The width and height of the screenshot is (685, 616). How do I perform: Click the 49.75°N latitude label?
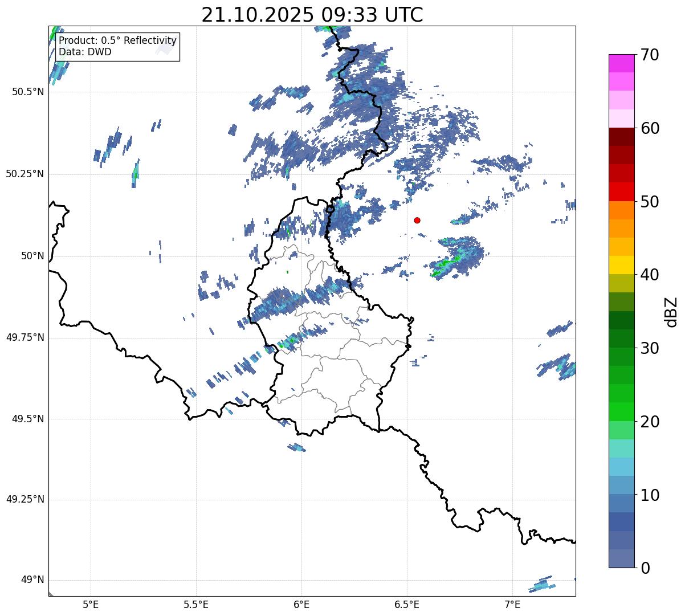tap(25, 337)
